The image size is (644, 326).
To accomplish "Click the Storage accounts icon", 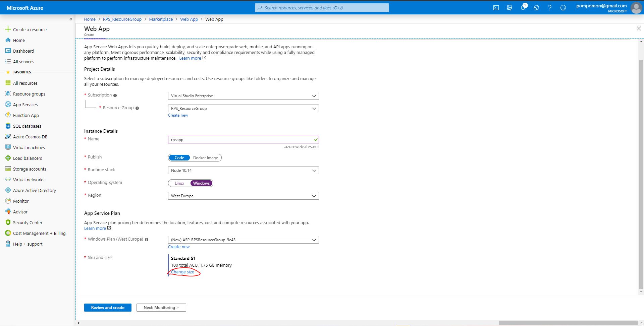I will 8,169.
